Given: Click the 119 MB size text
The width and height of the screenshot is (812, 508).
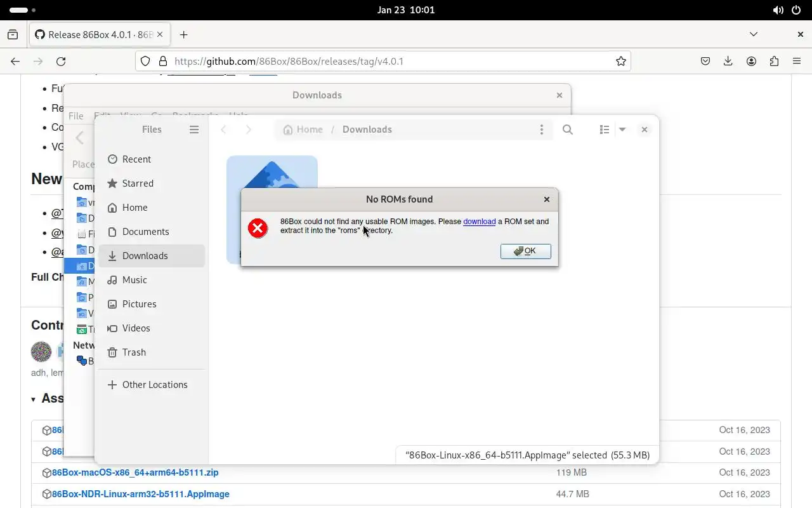Looking at the screenshot, I should point(572,473).
